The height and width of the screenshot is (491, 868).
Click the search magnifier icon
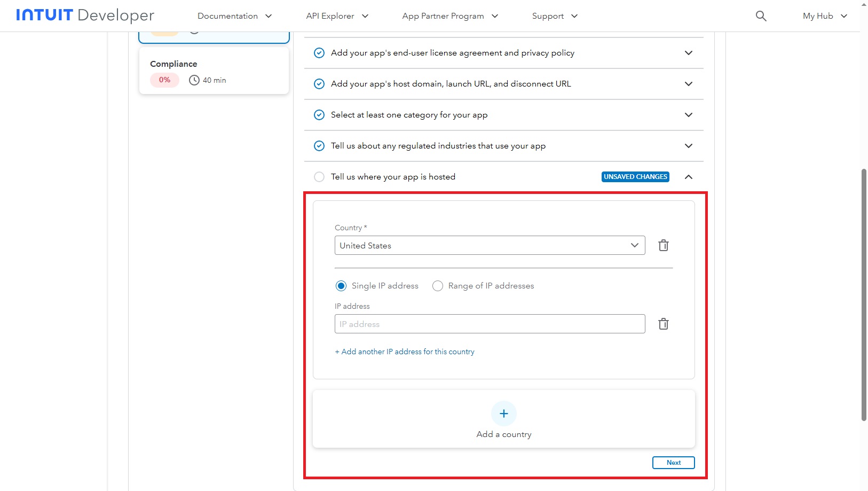pos(761,16)
